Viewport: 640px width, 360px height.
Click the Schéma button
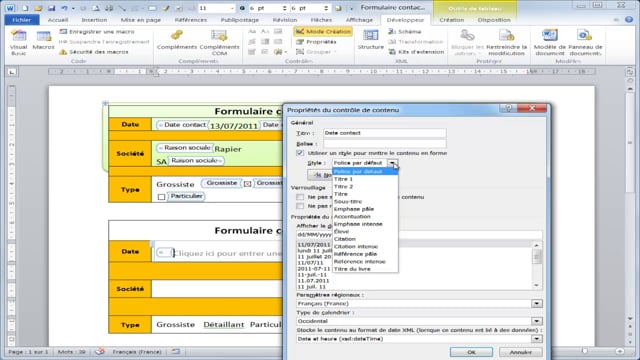point(404,31)
